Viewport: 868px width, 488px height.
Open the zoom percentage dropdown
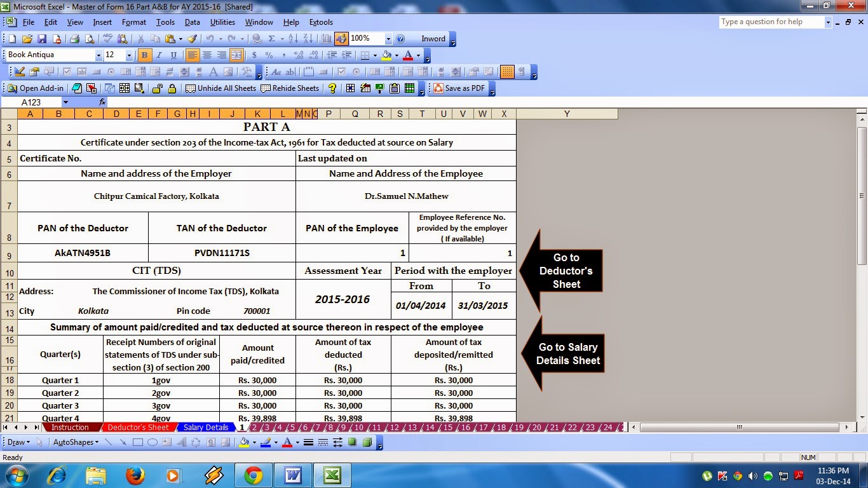[x=388, y=39]
